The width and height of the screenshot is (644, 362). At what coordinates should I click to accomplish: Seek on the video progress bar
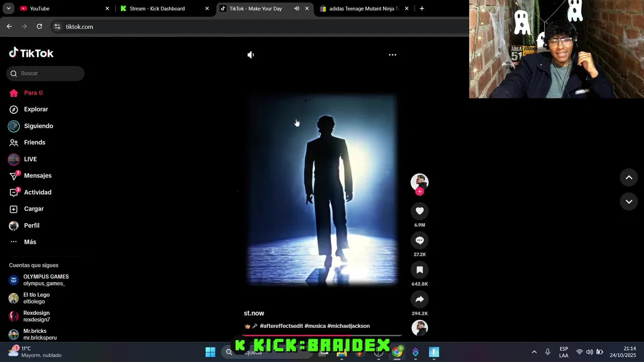[x=322, y=335]
